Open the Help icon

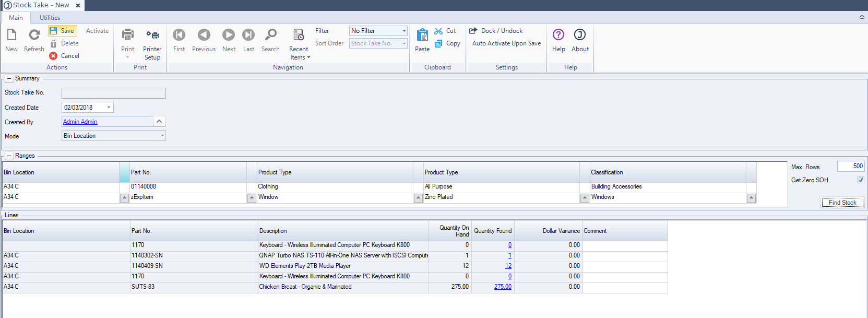tap(558, 35)
